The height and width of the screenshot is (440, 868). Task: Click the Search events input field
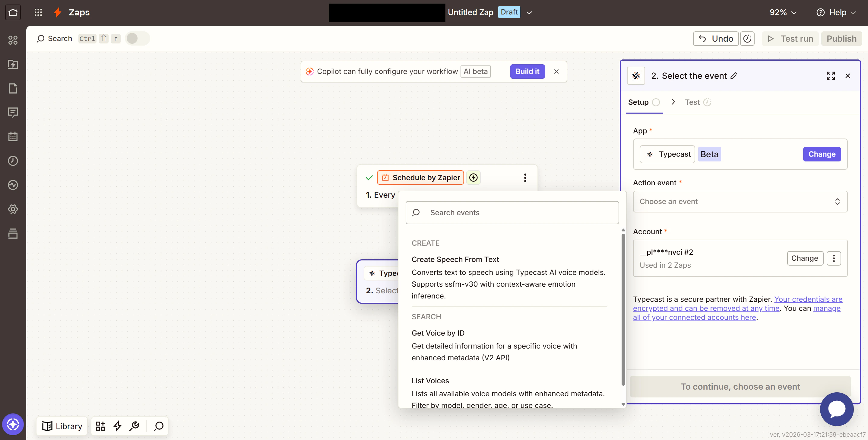coord(512,212)
